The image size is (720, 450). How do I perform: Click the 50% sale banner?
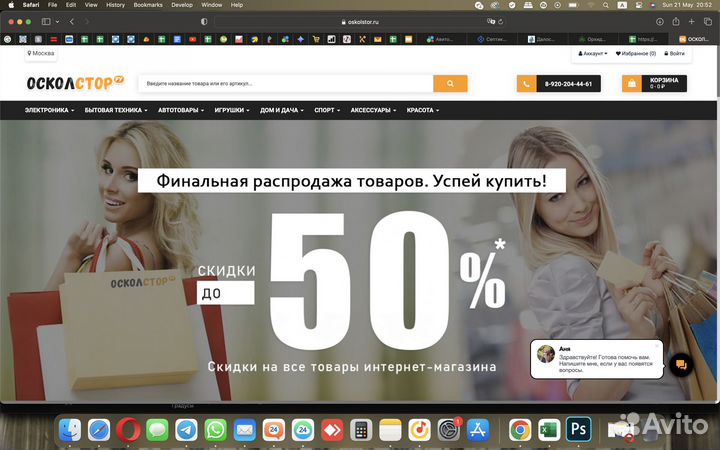click(x=358, y=260)
